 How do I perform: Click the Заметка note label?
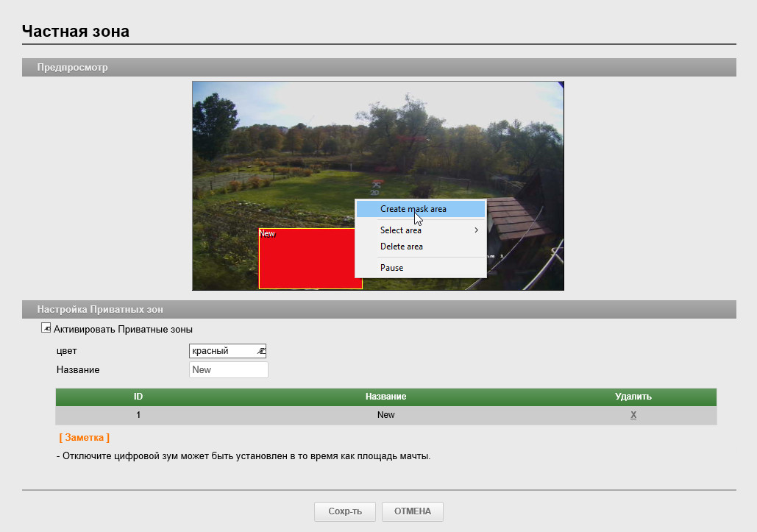[x=85, y=437]
